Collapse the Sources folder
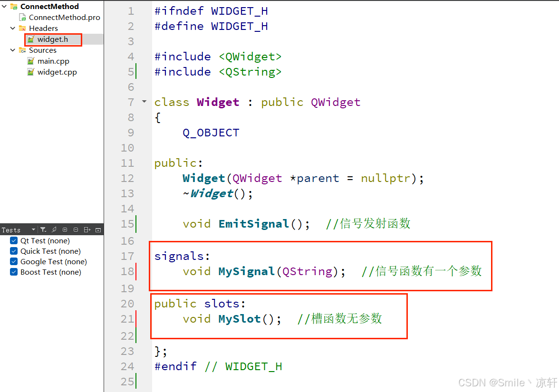 [x=13, y=50]
